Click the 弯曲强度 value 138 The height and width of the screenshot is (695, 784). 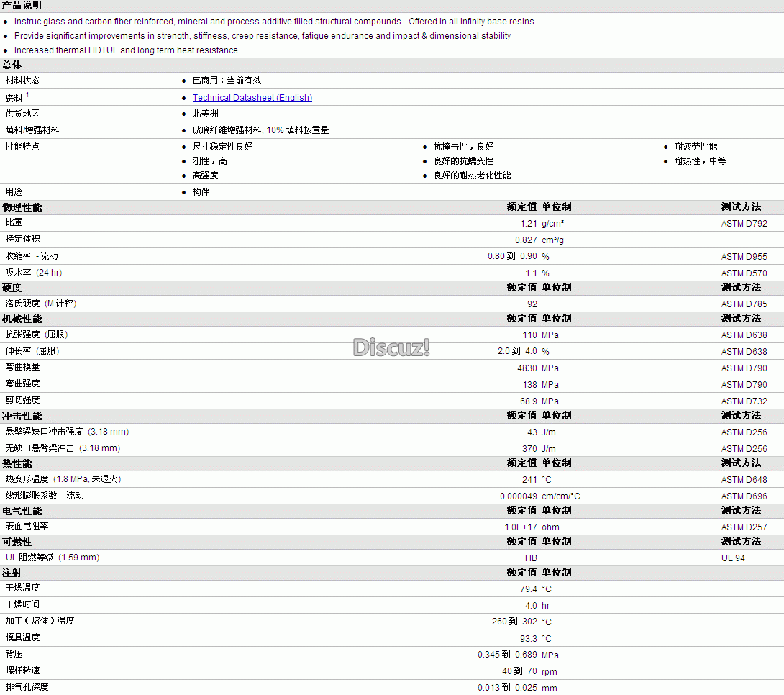[529, 384]
